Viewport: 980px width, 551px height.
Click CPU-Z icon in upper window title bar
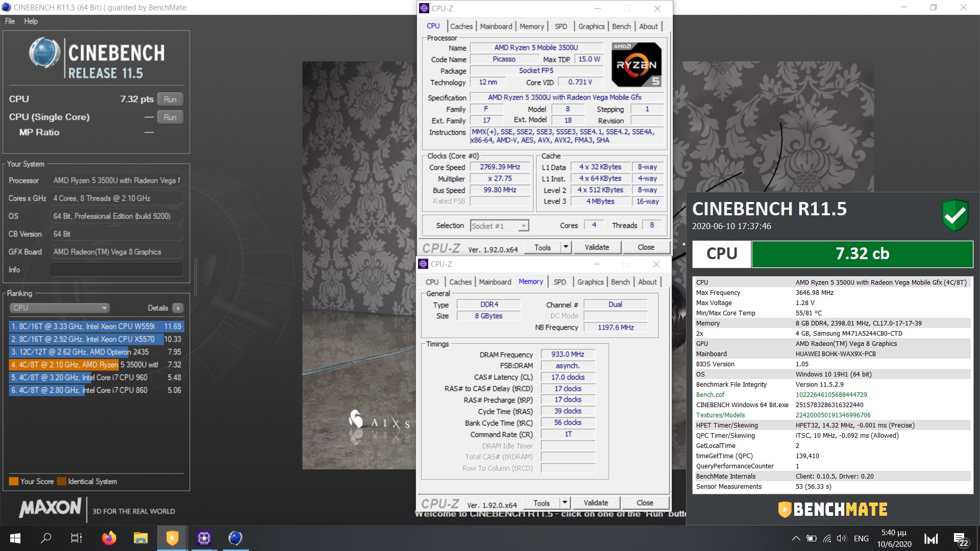424,8
